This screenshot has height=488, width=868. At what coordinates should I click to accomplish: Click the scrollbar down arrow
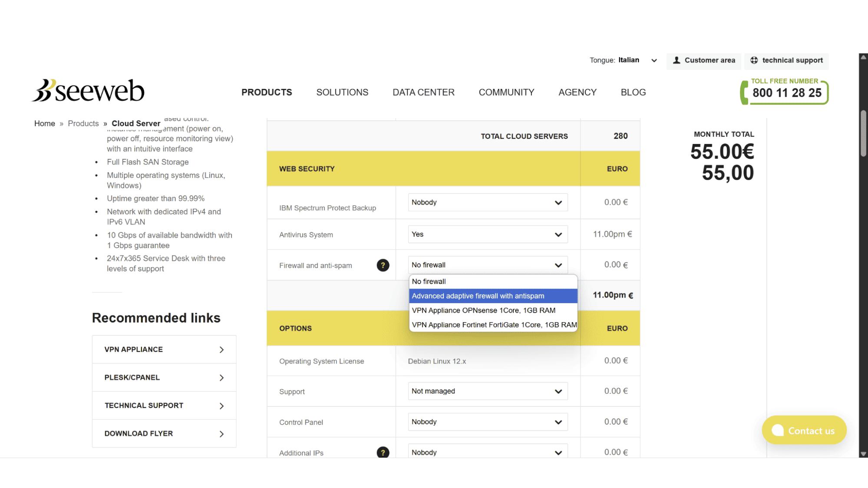coord(863,454)
